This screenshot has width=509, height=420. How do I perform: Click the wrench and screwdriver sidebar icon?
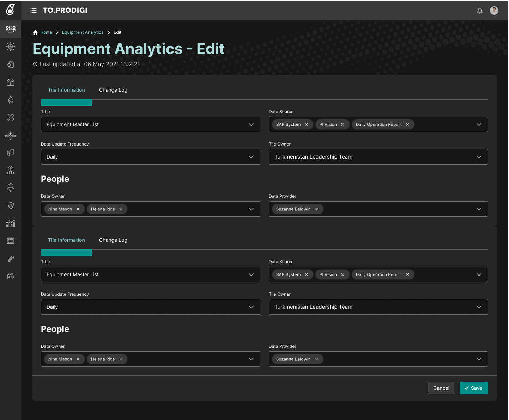tap(11, 117)
